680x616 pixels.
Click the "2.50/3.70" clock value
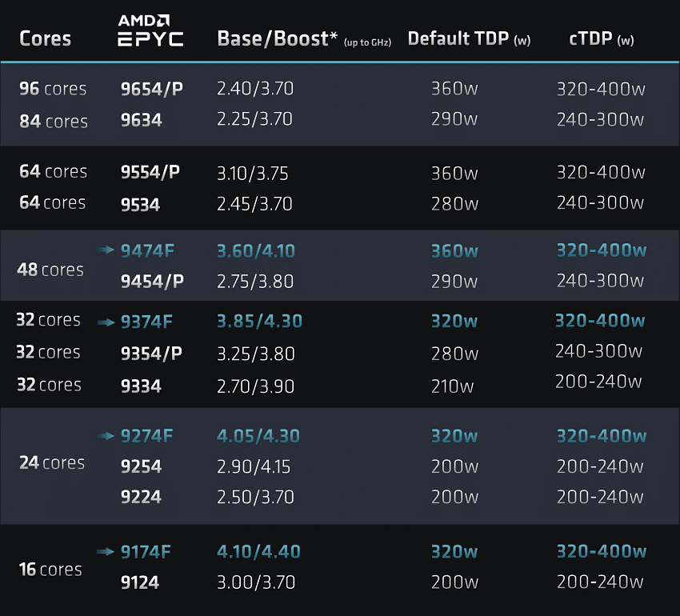(x=256, y=497)
